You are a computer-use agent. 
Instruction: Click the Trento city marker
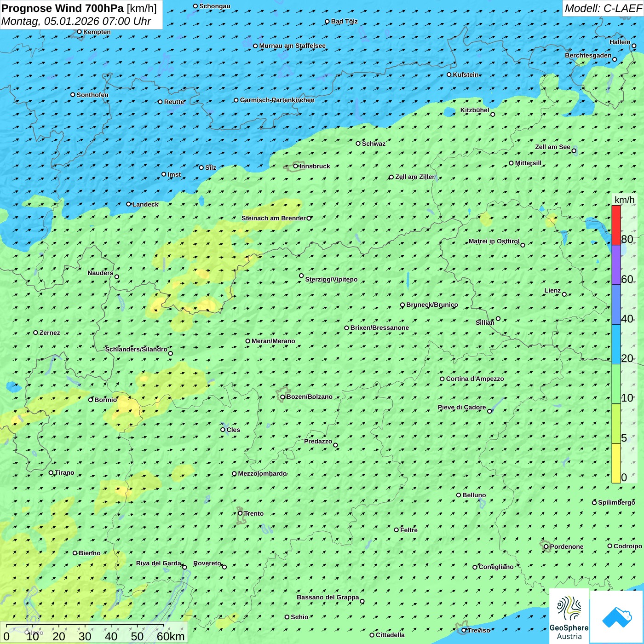click(x=240, y=513)
